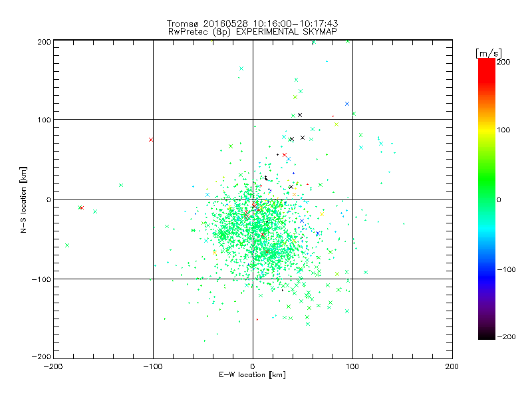Click the x-axis tick label '-200'

(54, 366)
